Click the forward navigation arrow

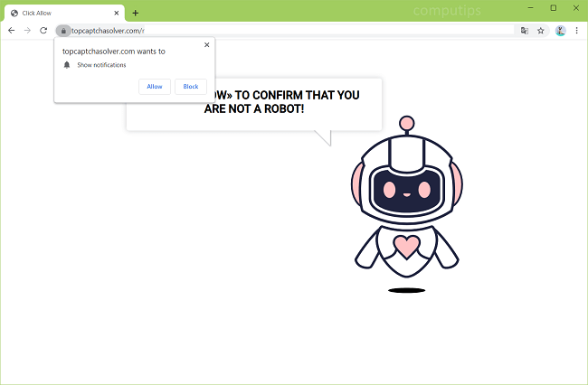click(x=27, y=30)
